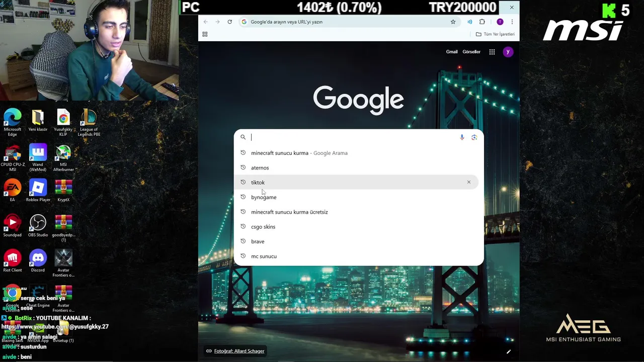Viewport: 644px width, 362px height.
Task: Select the Discord desktop icon
Action: coord(38,261)
